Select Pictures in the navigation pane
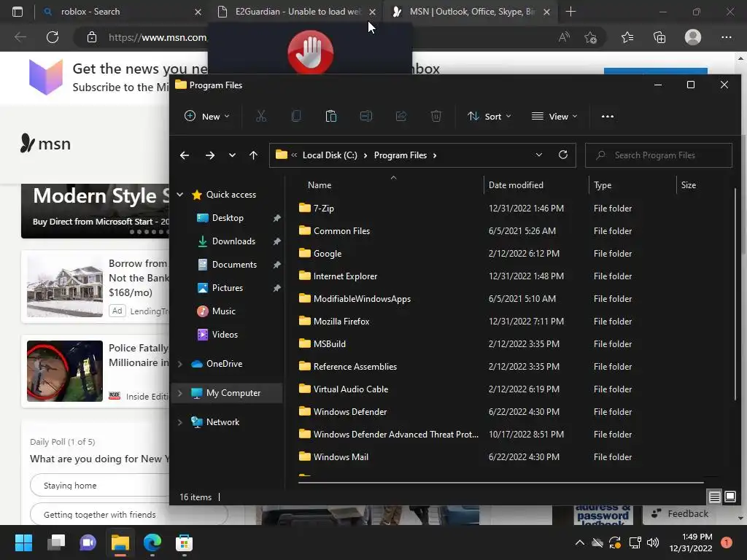The image size is (747, 560). pyautogui.click(x=228, y=287)
